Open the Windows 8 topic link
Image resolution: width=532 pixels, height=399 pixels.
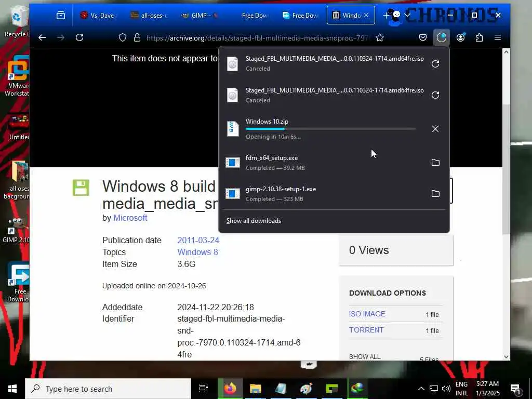coord(197,252)
